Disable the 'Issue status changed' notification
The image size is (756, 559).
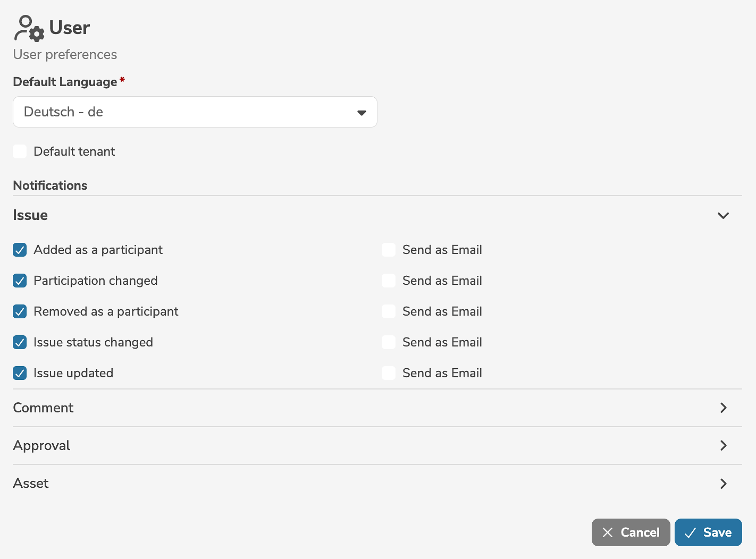click(x=20, y=342)
